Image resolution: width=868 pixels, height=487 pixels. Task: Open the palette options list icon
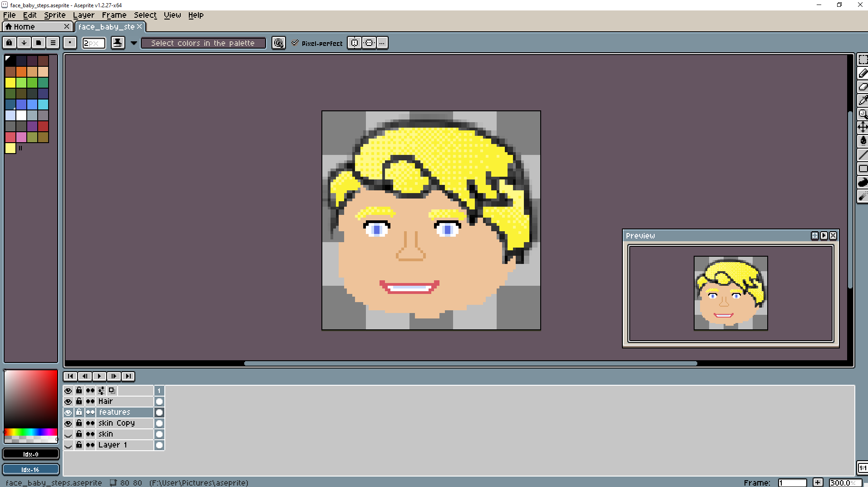point(53,43)
